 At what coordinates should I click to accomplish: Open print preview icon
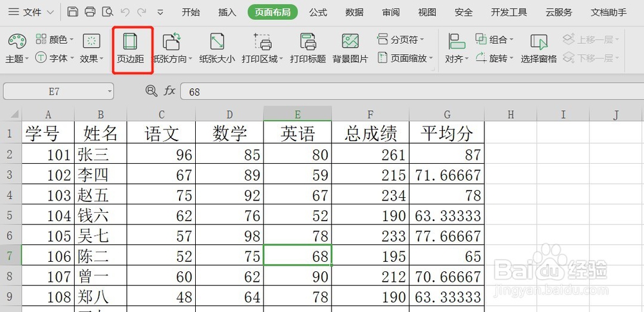coord(107,12)
